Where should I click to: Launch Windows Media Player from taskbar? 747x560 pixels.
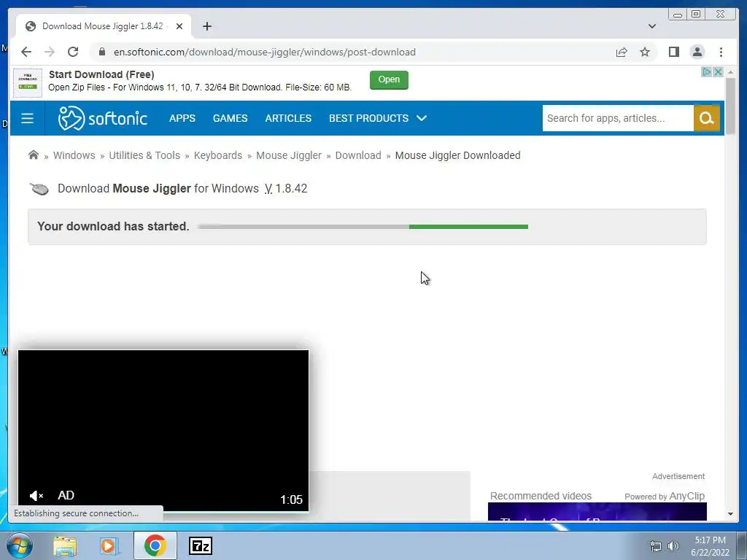coord(109,545)
